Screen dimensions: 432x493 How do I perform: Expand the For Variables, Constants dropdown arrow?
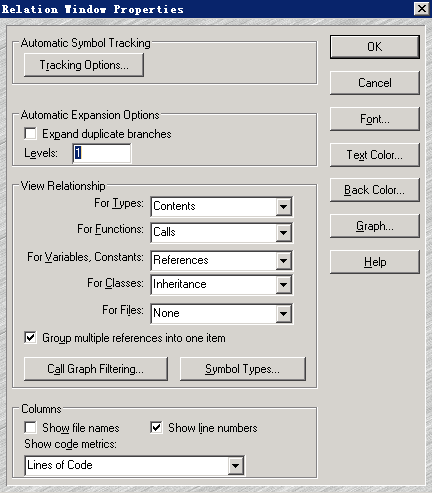click(x=283, y=260)
